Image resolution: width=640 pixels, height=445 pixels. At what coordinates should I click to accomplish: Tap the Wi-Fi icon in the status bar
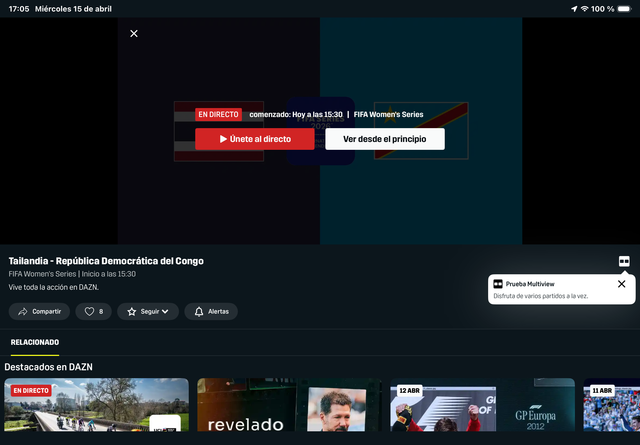(x=584, y=9)
